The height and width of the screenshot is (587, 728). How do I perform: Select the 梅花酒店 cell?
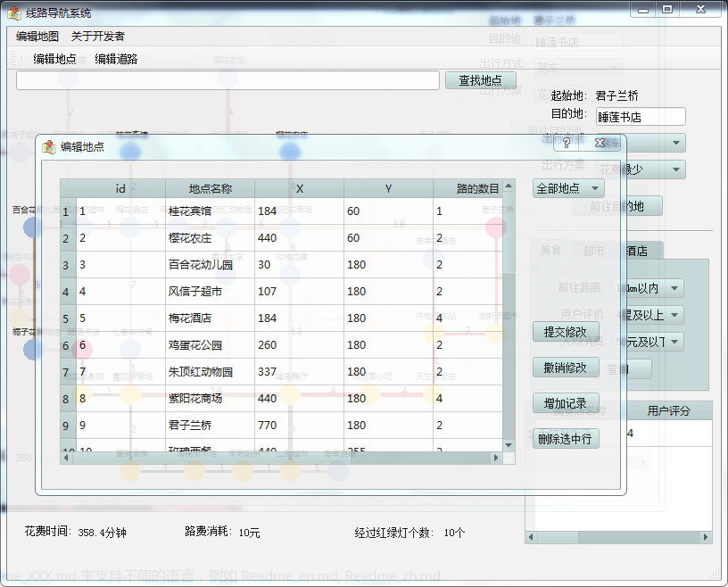[x=210, y=318]
